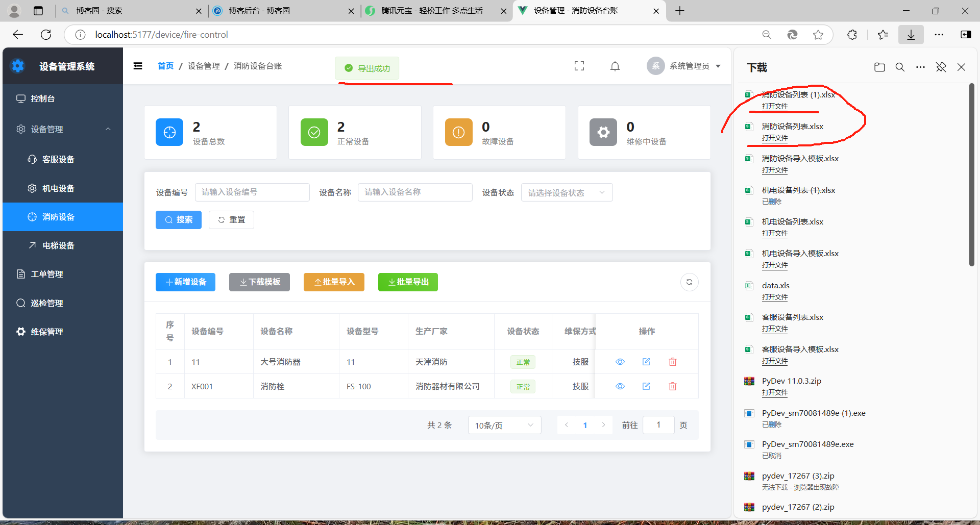Open browser settings and more menu
The width and height of the screenshot is (980, 525).
tap(939, 35)
